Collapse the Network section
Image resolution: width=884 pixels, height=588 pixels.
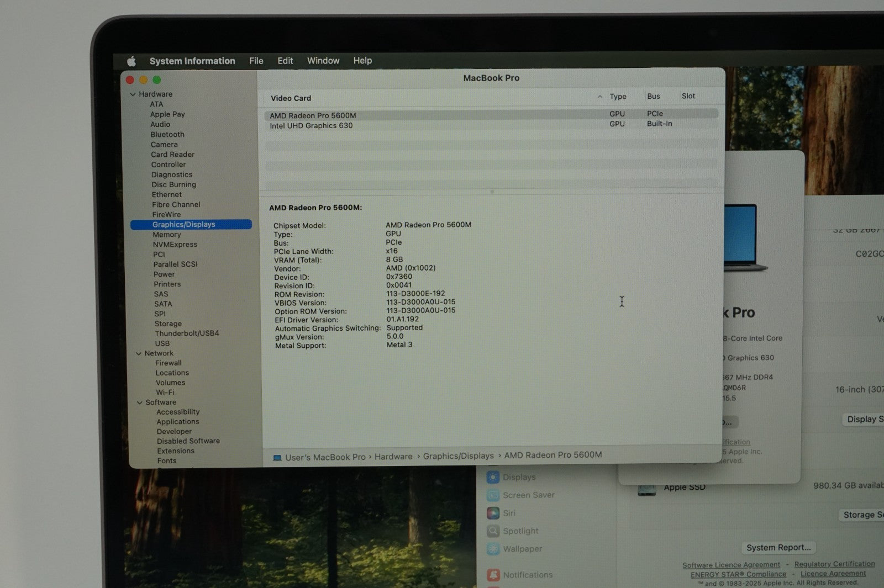pyautogui.click(x=138, y=353)
